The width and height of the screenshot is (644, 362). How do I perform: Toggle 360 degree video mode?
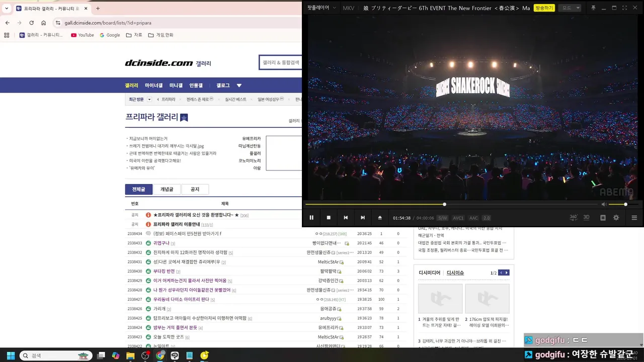pyautogui.click(x=573, y=217)
